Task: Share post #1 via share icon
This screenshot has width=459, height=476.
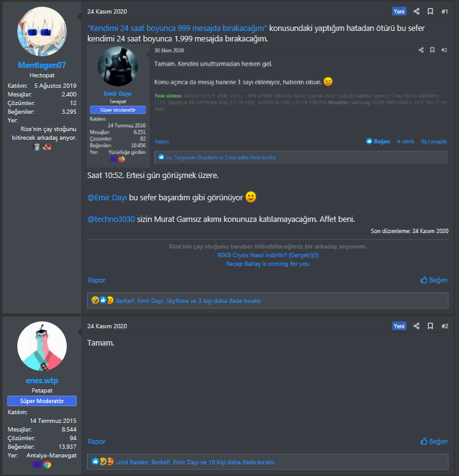Action: point(416,12)
